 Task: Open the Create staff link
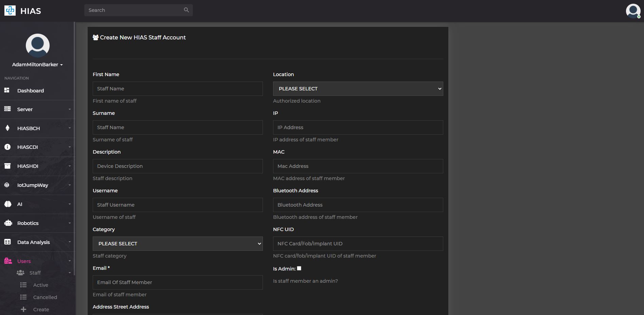coord(41,310)
